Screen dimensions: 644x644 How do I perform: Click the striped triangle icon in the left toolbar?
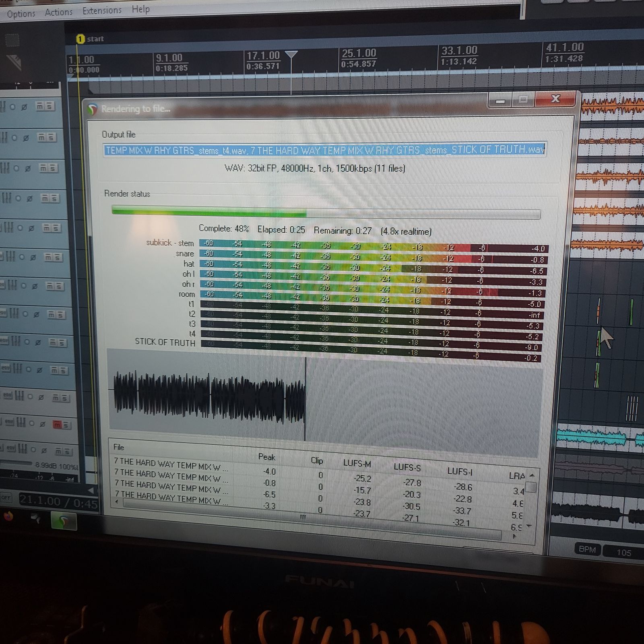(14, 62)
